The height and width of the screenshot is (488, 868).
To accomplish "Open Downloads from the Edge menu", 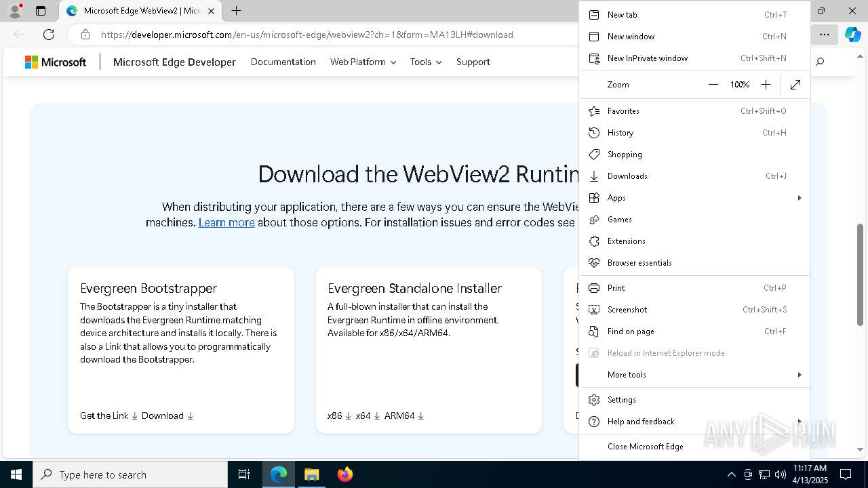I will (694, 176).
